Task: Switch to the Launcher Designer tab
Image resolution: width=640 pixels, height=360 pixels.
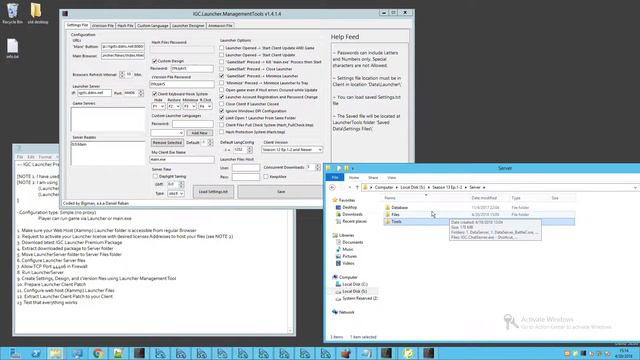Action: tap(188, 25)
